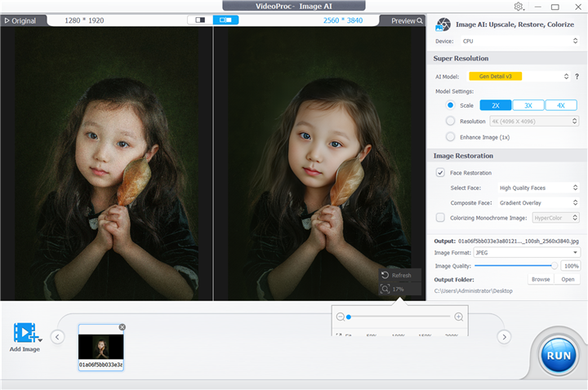Choose the 4X scale option

pyautogui.click(x=560, y=105)
